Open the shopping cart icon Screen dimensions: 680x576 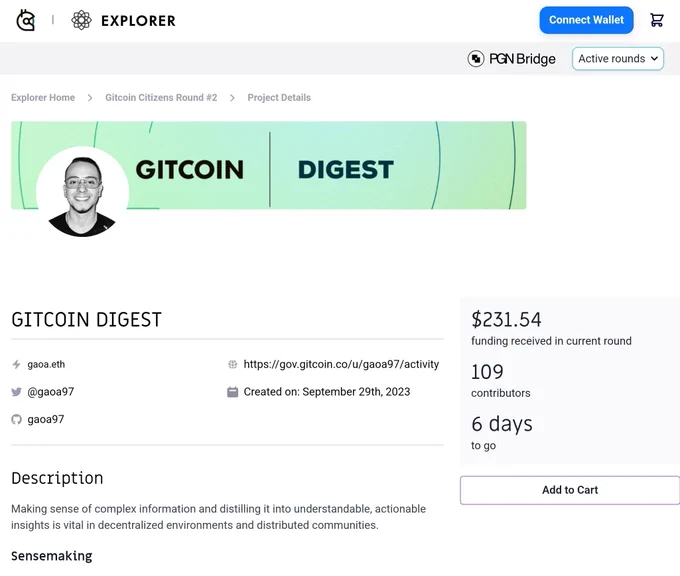pyautogui.click(x=657, y=20)
